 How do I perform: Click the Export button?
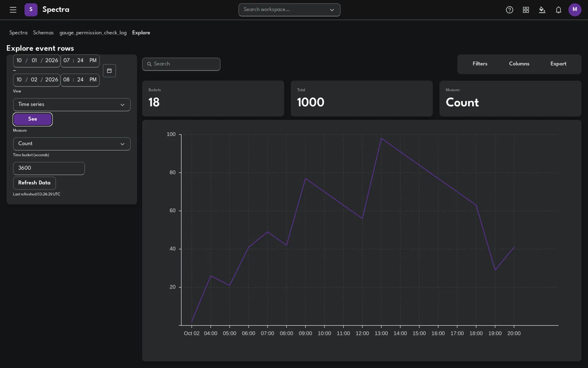click(558, 64)
